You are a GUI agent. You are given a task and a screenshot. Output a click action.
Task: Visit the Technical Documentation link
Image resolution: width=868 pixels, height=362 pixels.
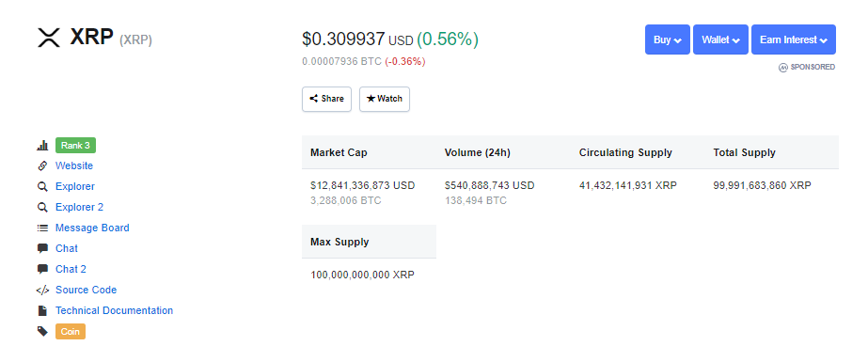(114, 310)
